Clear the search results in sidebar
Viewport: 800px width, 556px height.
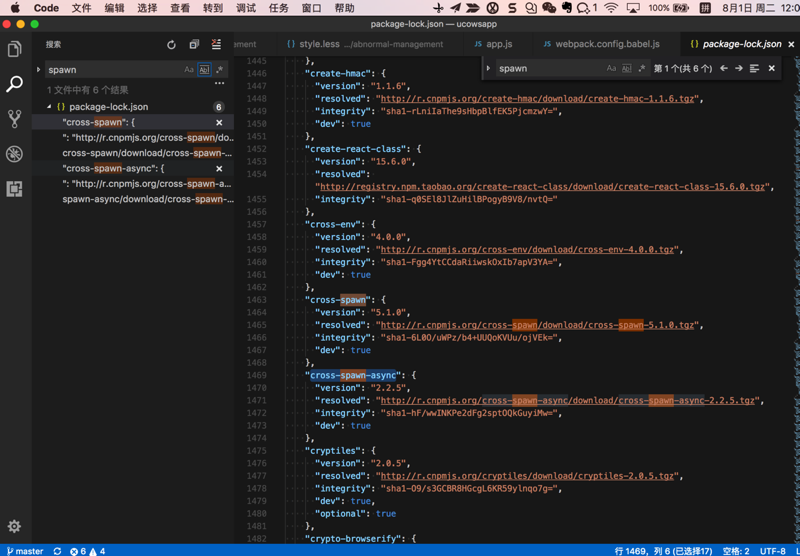216,45
